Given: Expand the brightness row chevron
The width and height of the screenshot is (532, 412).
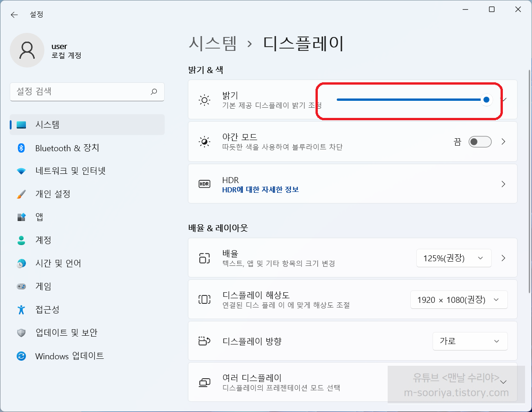Looking at the screenshot, I should coord(505,100).
